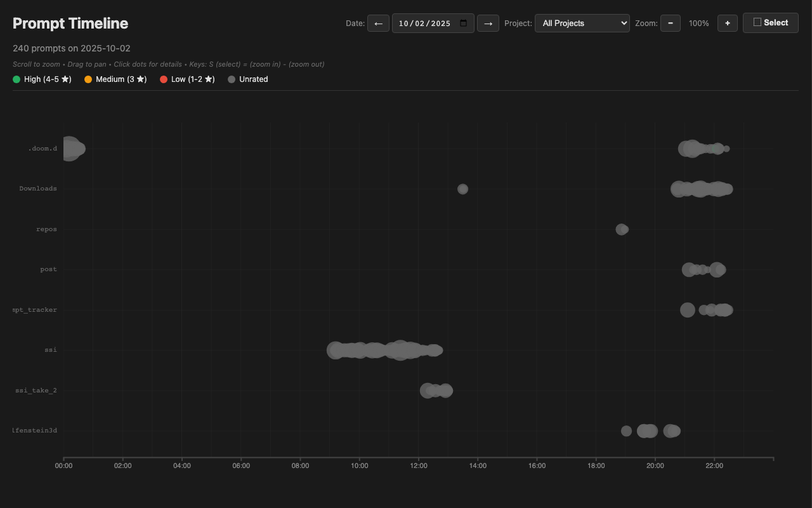Click the gray Unrated legend dot
Image resolution: width=812 pixels, height=508 pixels.
coord(232,79)
